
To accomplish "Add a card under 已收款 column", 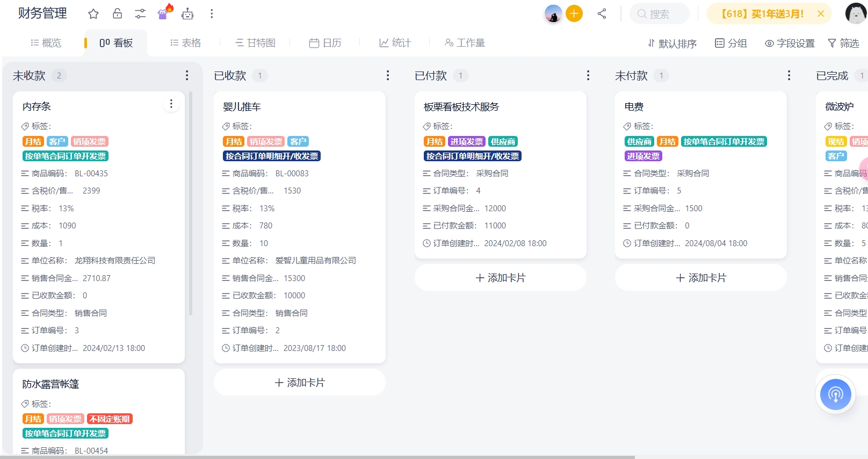I will 300,383.
